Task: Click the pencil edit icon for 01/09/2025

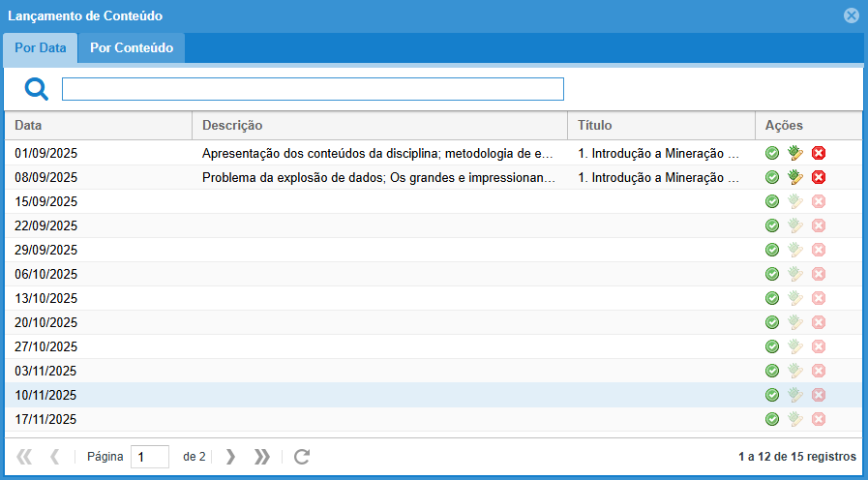Action: pos(795,153)
